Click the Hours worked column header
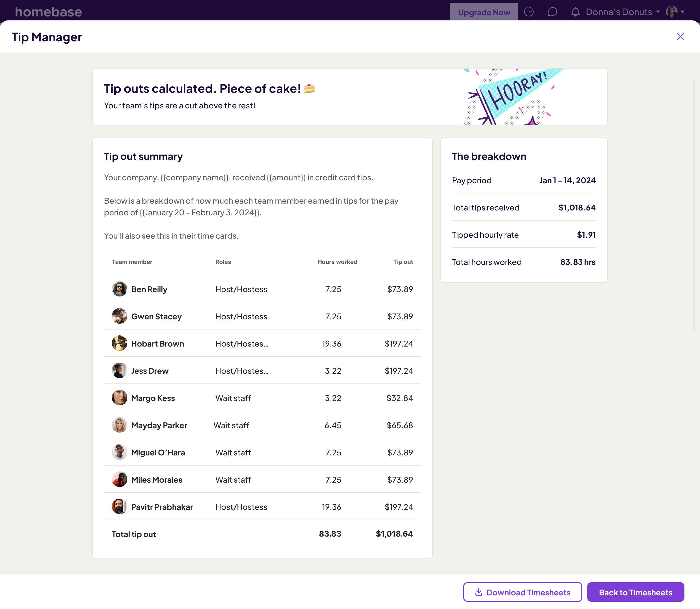Viewport: 700px width, 609px height. coord(337,262)
